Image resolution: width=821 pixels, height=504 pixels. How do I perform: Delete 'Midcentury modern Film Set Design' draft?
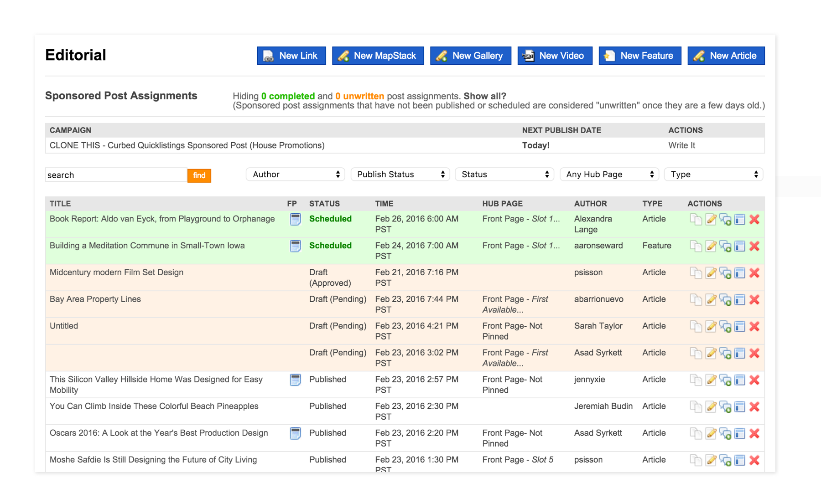754,273
